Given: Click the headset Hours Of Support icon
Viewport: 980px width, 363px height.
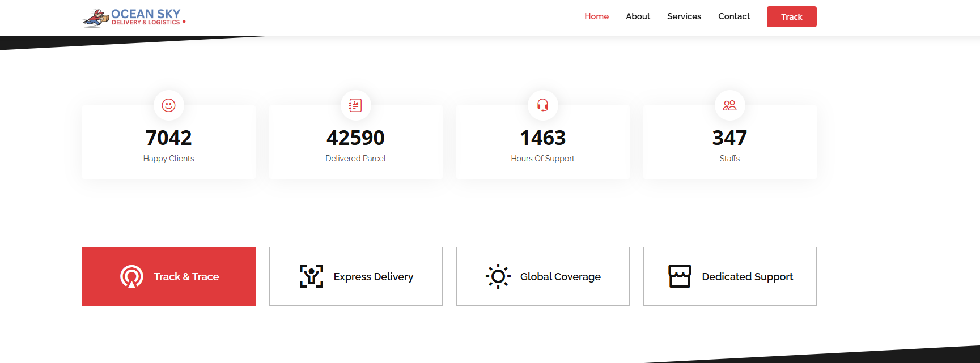Looking at the screenshot, I should 542,105.
